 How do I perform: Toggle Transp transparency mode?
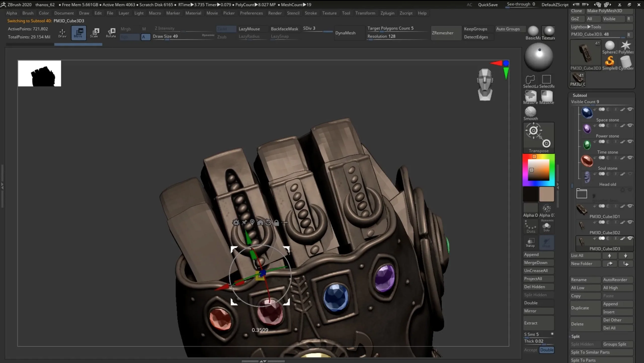(530, 242)
